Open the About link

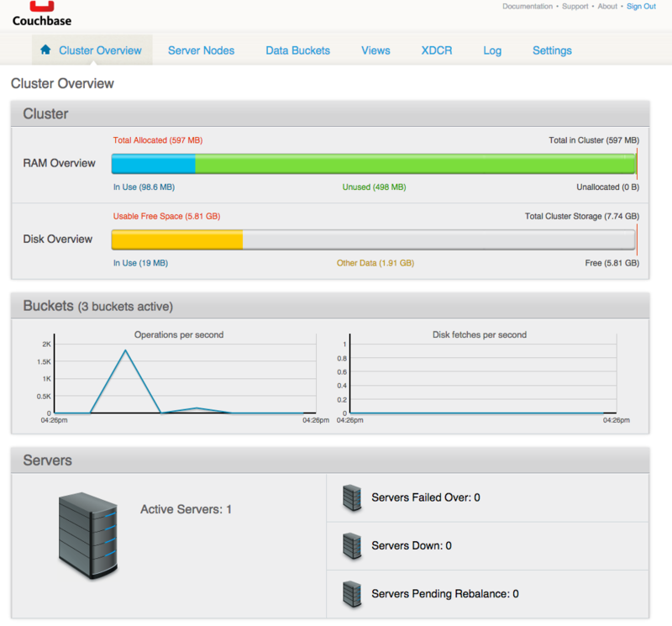click(x=607, y=7)
